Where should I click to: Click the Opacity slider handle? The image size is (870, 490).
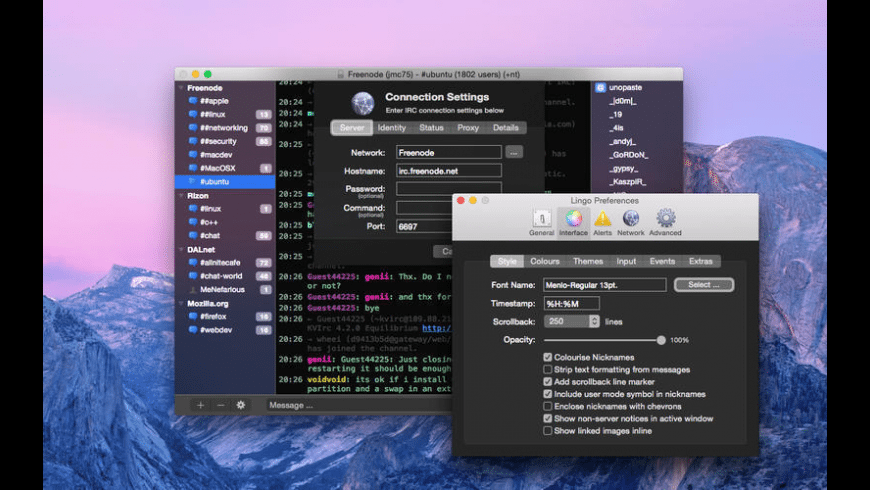click(x=661, y=340)
